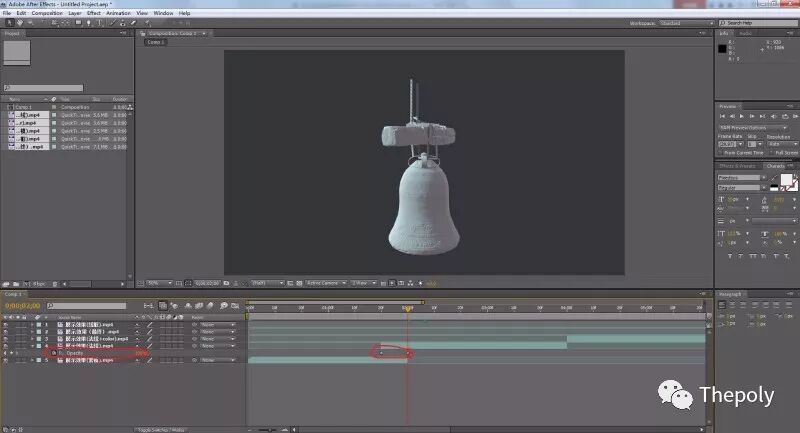
Task: Select the Brush tool
Action: [x=112, y=23]
